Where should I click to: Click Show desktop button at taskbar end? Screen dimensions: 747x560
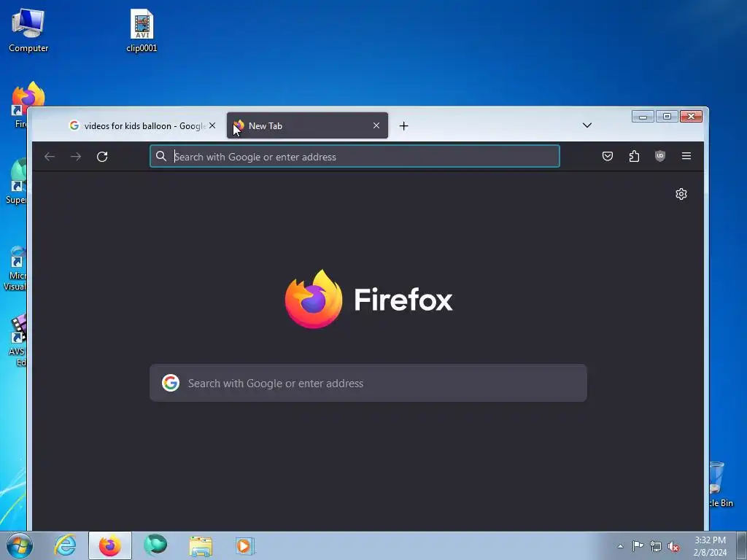point(742,546)
